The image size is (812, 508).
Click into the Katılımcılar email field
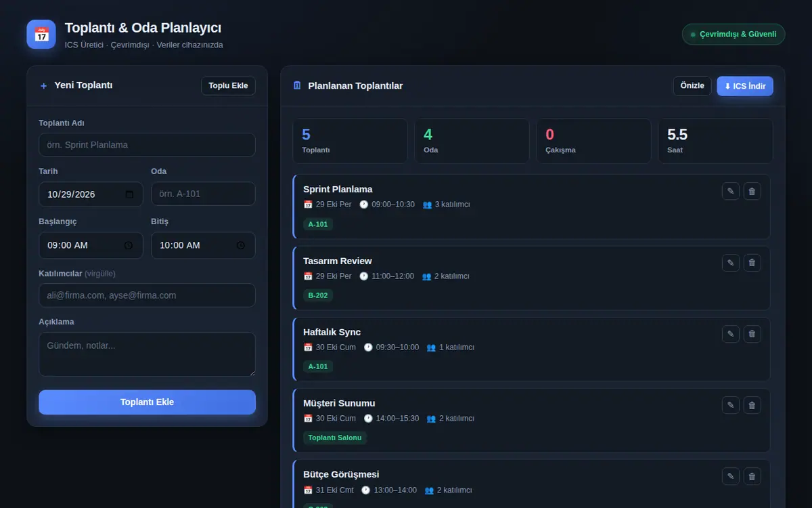[147, 295]
